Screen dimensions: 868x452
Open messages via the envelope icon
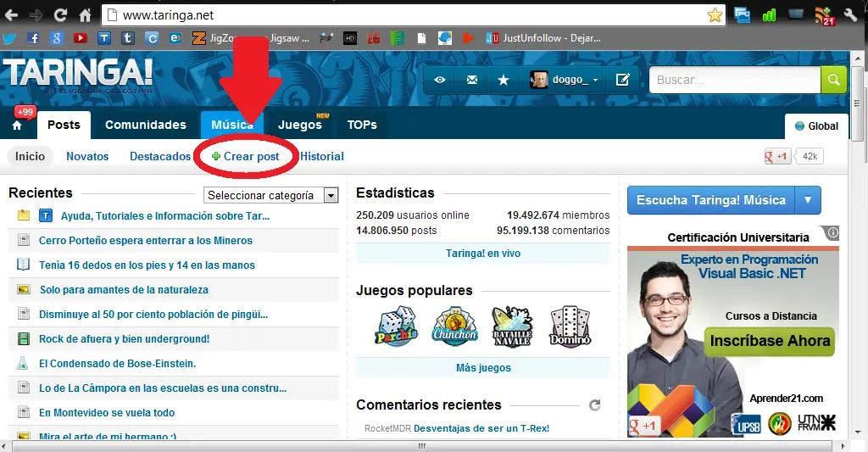point(471,80)
